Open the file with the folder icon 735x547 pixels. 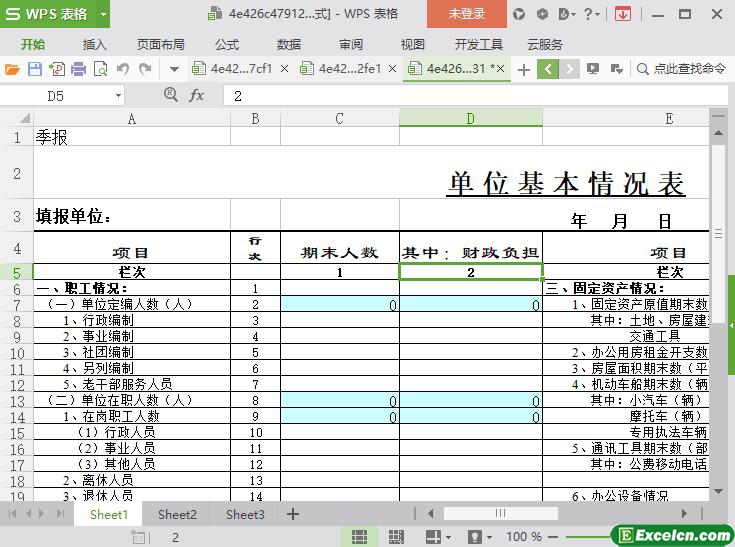pyautogui.click(x=12, y=69)
